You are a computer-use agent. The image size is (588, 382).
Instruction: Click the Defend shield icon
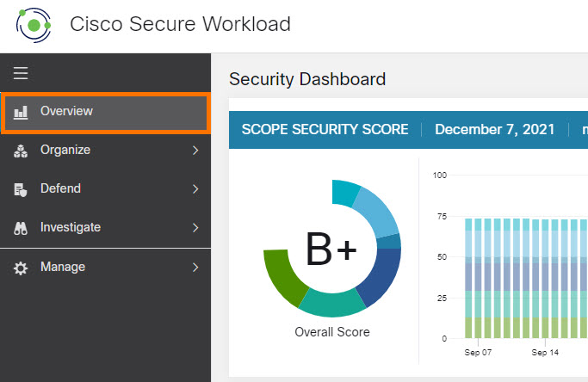21,189
